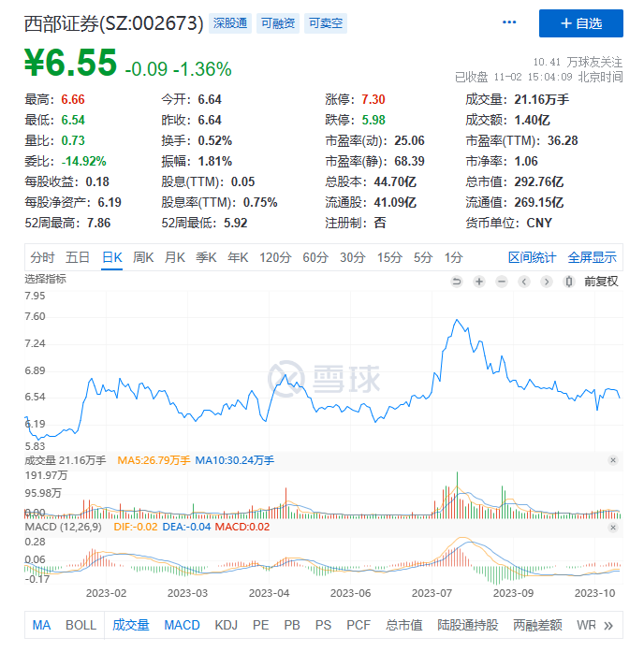Add stock with +自选 button

click(x=580, y=23)
